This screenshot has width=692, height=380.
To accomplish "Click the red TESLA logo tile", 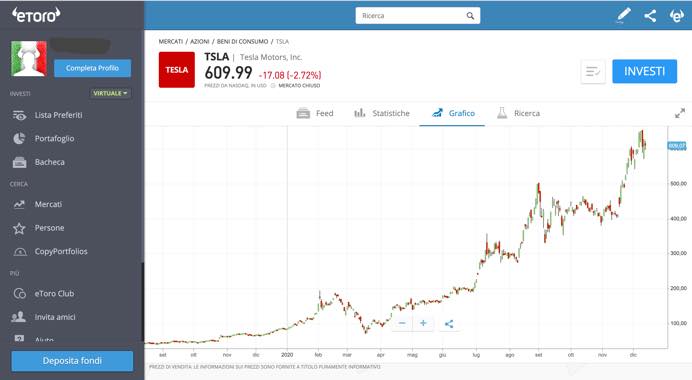I will point(177,70).
